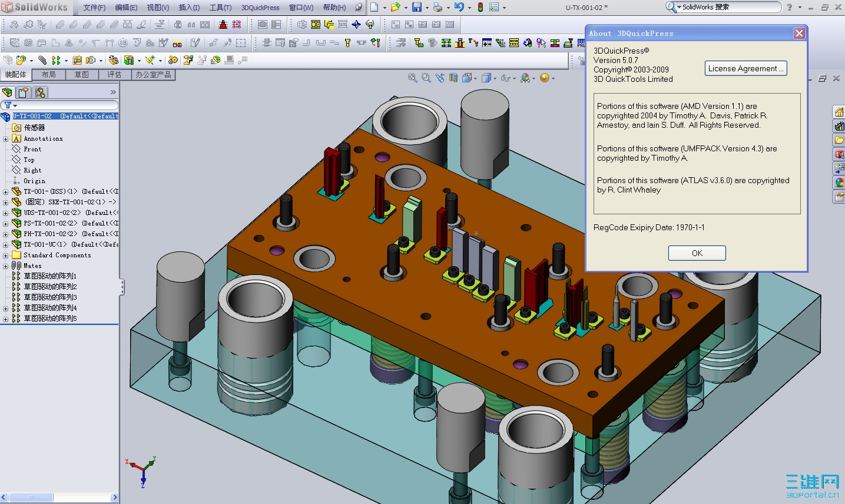Click the License Agreement button
This screenshot has height=504, width=845.
tap(746, 69)
